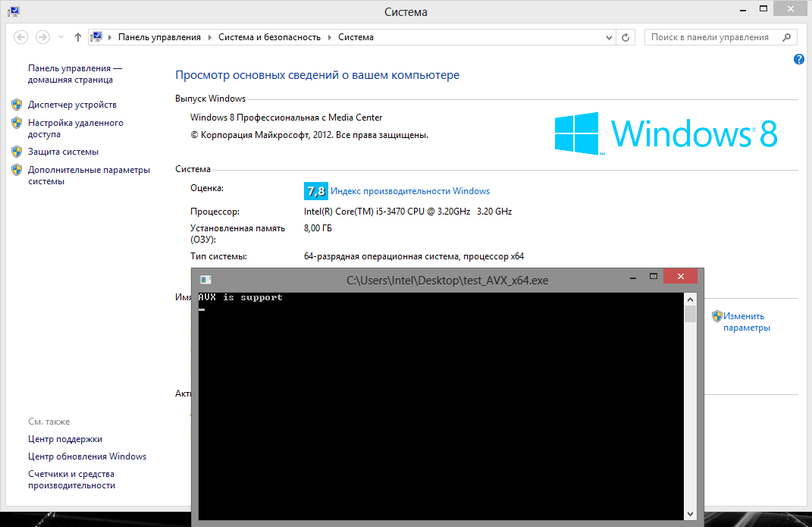Open Панель управления домашняя страница
The image size is (812, 527).
tap(75, 74)
